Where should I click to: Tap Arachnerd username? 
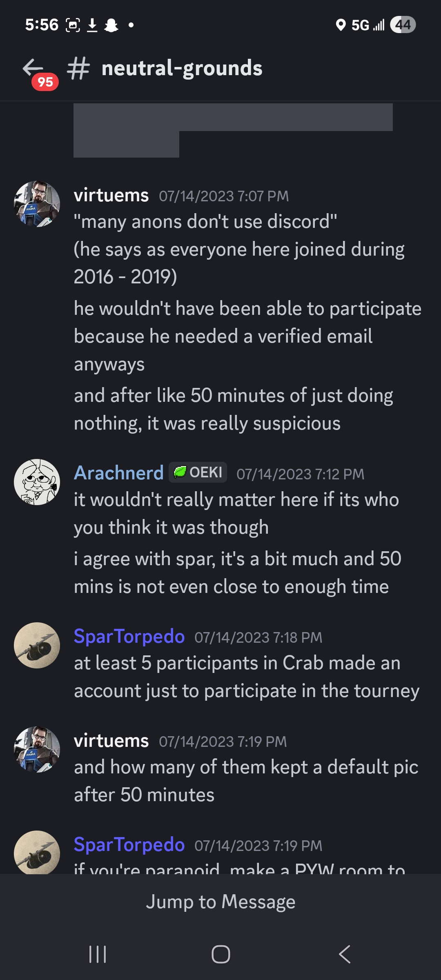click(119, 473)
